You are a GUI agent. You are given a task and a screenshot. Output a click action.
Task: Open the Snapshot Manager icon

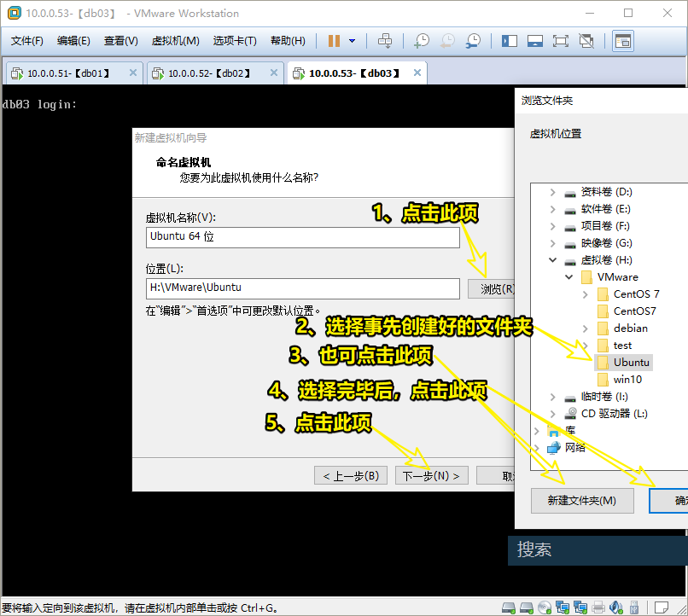click(x=472, y=40)
